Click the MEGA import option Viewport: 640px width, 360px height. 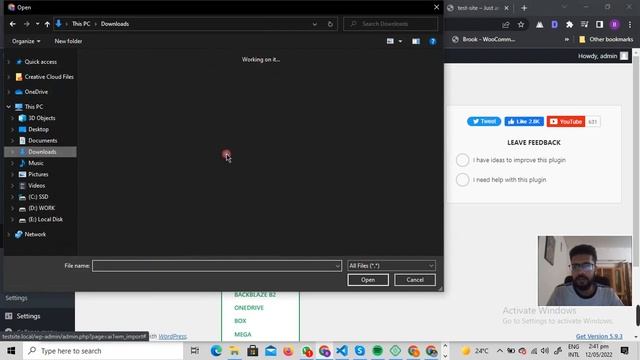point(243,334)
